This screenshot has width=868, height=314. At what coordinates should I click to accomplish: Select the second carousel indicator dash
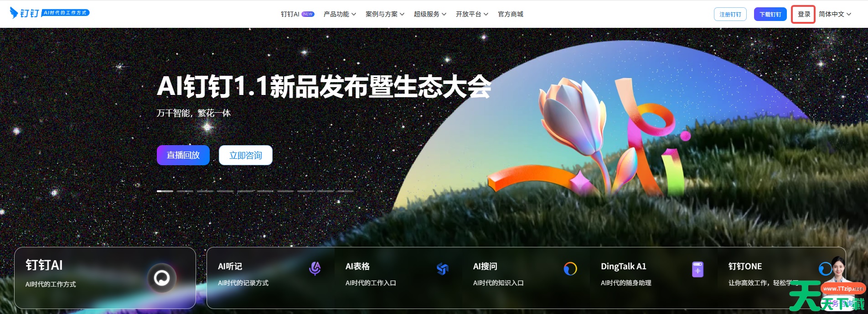pos(185,191)
